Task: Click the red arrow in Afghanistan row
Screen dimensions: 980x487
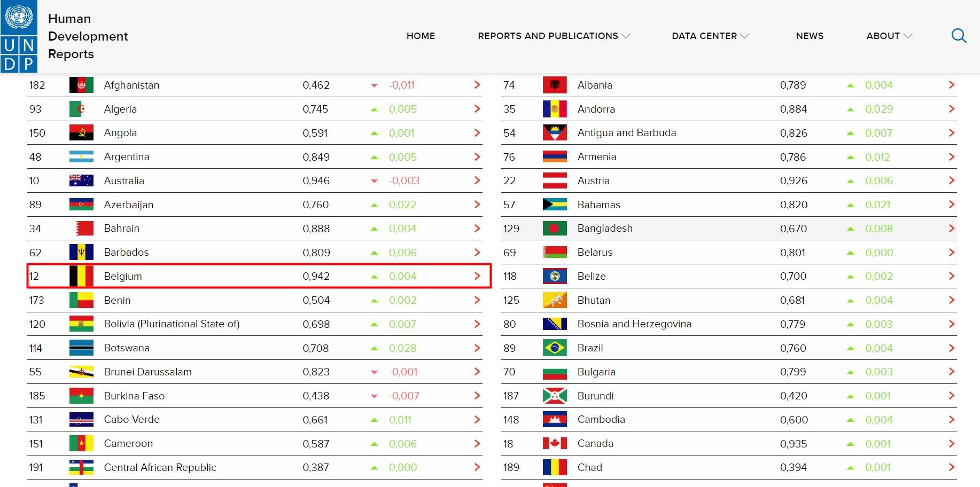Action: [x=477, y=85]
